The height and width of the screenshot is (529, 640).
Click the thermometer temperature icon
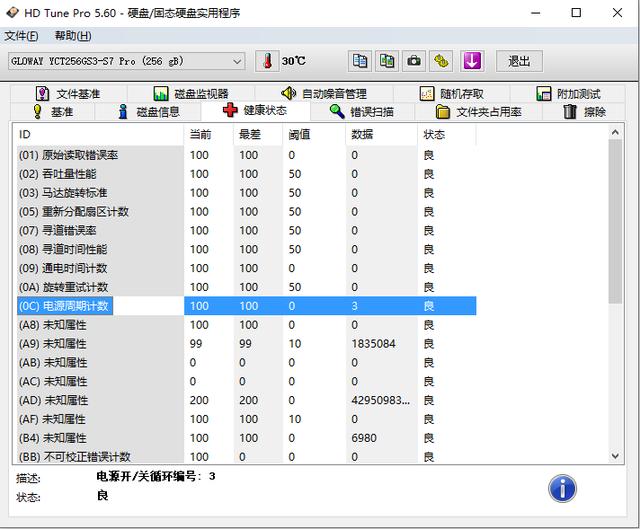[267, 61]
